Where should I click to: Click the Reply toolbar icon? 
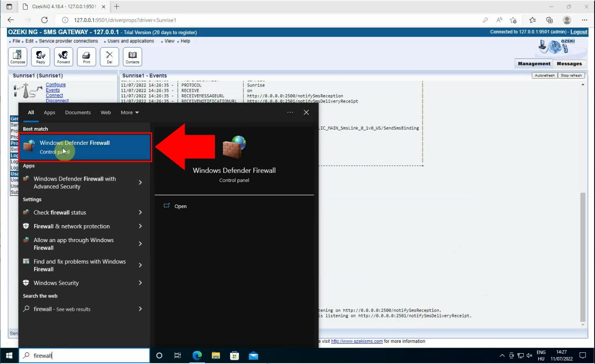point(41,57)
